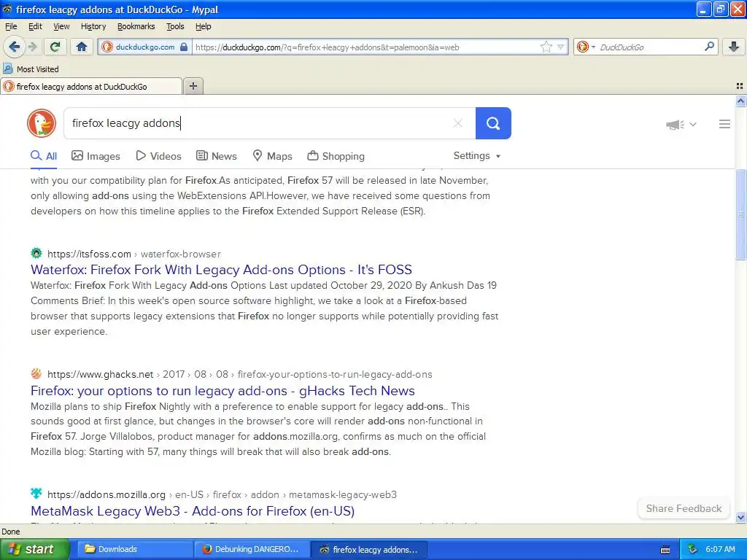This screenshot has height=560, width=747.
Task: Select the All results tab
Action: pyautogui.click(x=44, y=156)
